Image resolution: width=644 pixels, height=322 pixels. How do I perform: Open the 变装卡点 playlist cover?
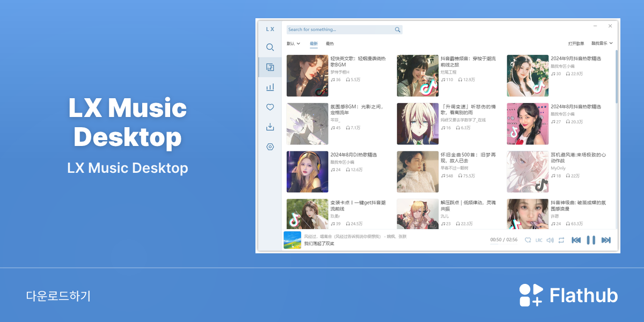[x=308, y=214]
